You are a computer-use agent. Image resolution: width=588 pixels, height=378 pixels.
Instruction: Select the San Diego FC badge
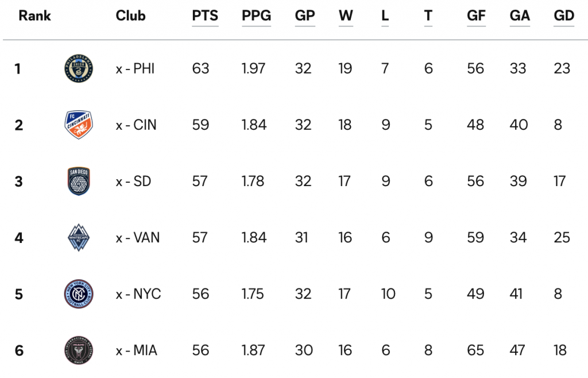79,181
